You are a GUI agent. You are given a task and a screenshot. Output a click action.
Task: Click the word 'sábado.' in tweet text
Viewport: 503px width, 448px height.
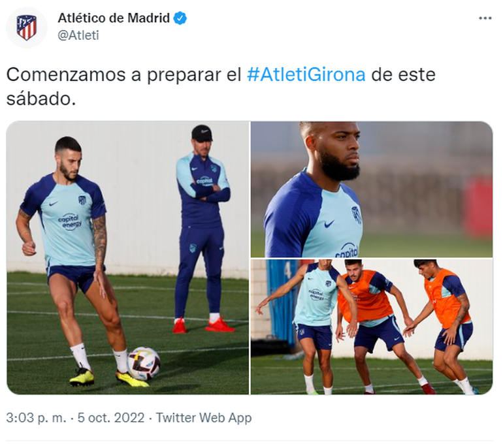[x=41, y=99]
